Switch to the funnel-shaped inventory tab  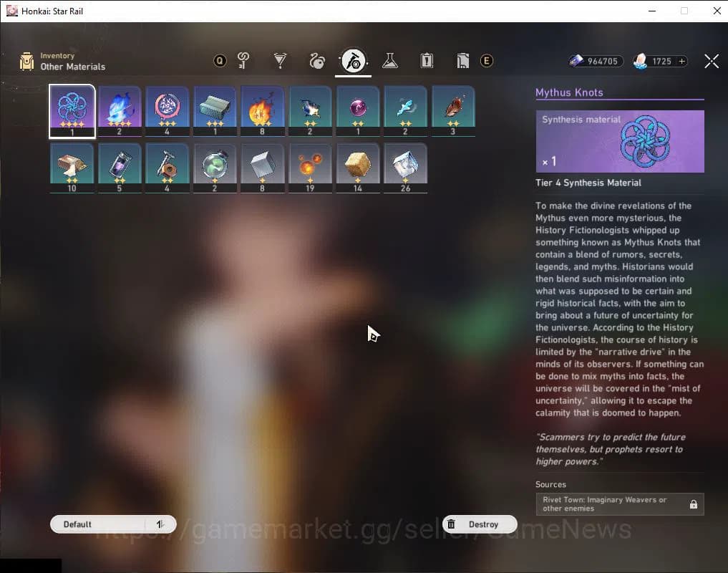tap(281, 61)
